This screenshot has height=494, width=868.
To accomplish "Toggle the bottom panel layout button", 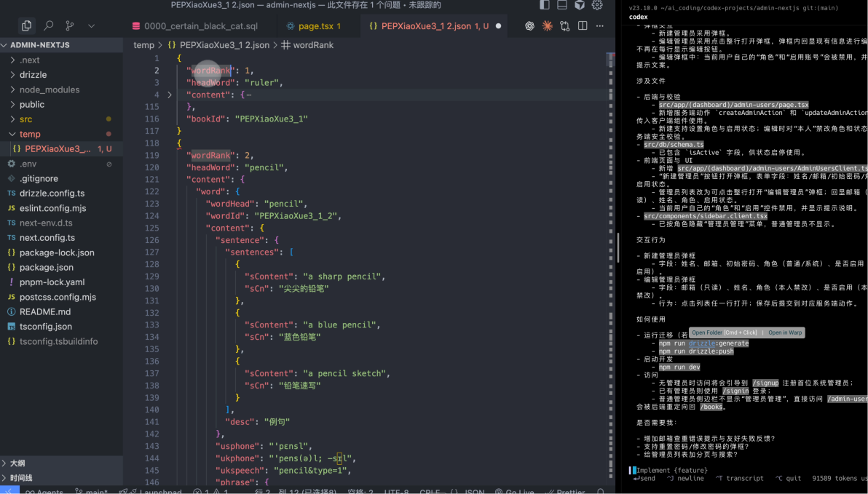I will [562, 5].
